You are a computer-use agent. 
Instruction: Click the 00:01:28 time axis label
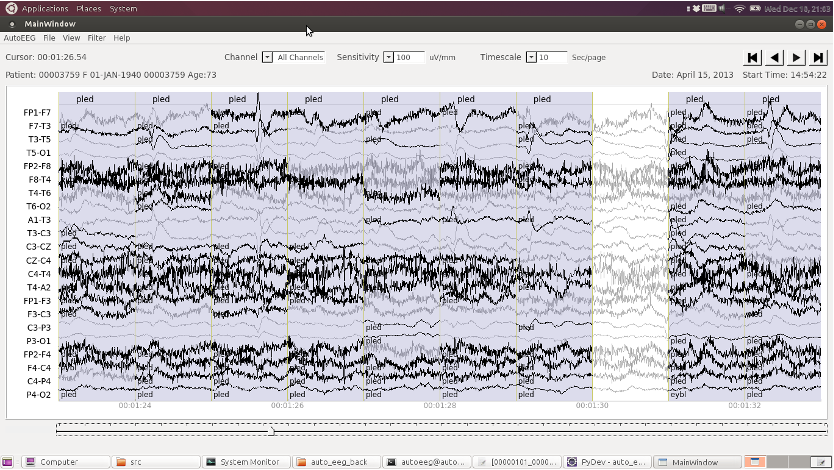439,406
